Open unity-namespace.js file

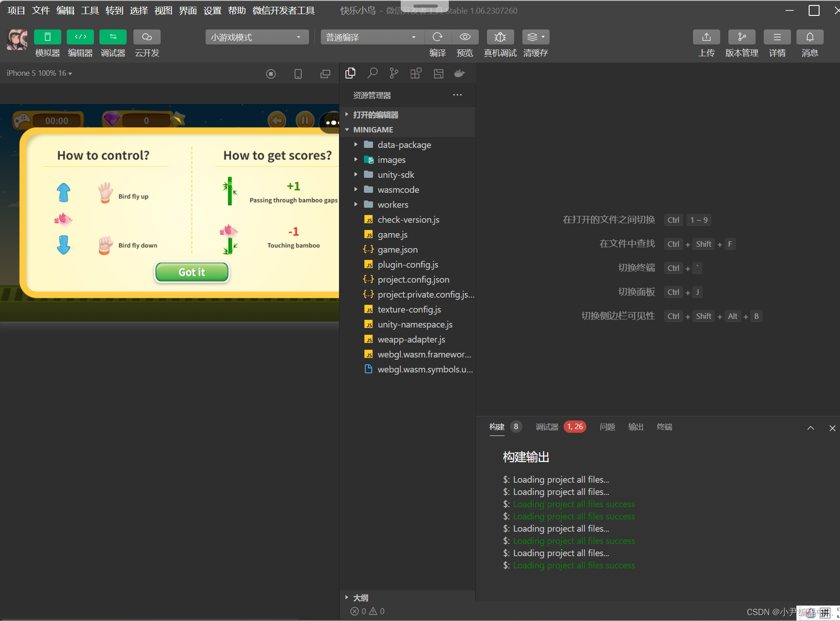point(408,324)
